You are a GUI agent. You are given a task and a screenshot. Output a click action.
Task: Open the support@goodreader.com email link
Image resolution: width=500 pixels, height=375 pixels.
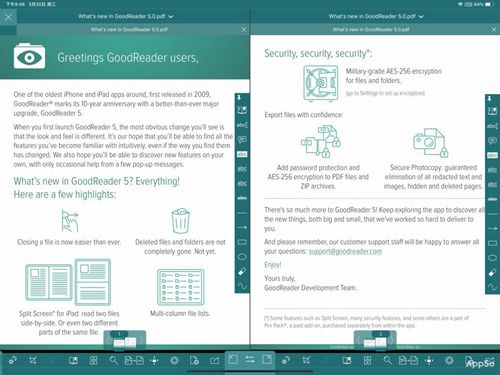point(345,251)
